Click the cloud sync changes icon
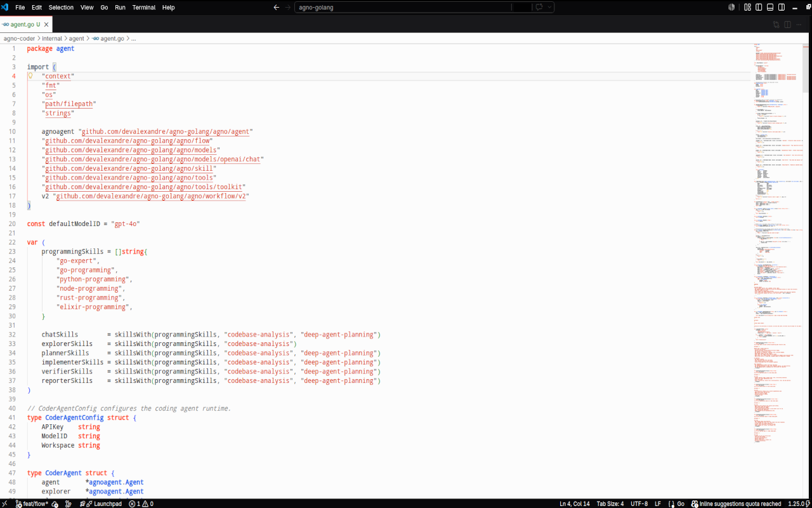812x508 pixels. [x=55, y=504]
